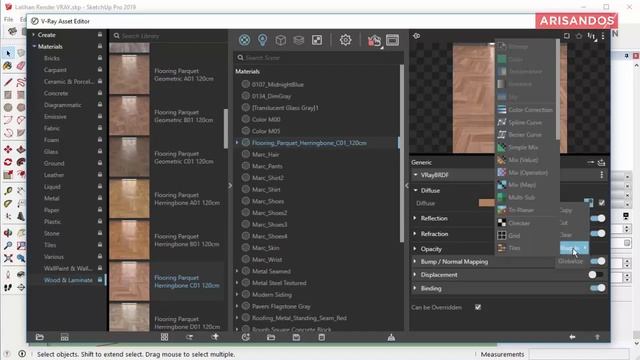The height and width of the screenshot is (360, 640).
Task: Open the File menu in SketchUp
Action: (9, 19)
